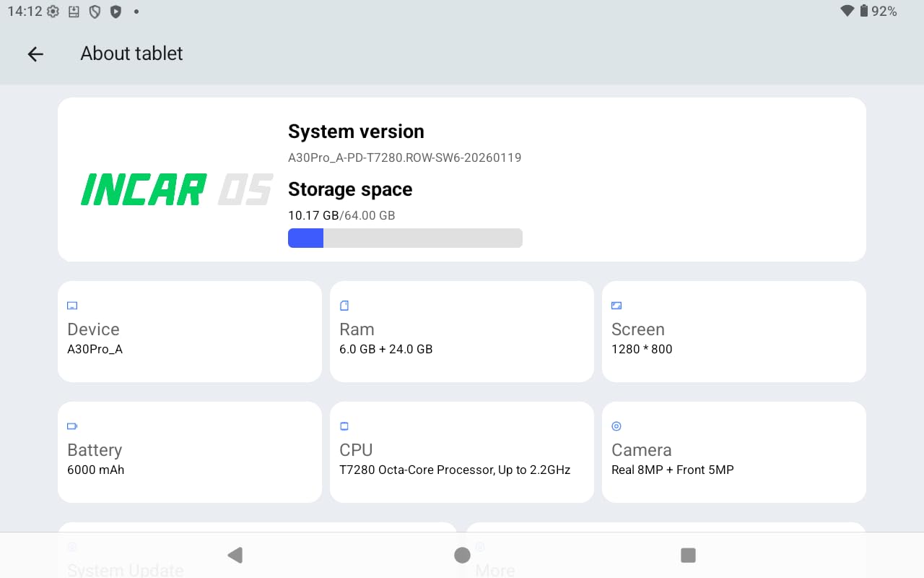Tap the 92% battery percentage
Image resolution: width=924 pixels, height=578 pixels.
click(884, 12)
